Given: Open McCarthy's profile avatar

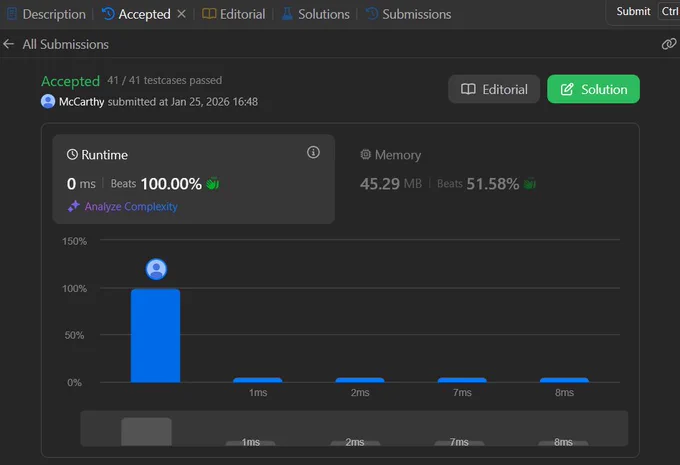Looking at the screenshot, I should 48,102.
